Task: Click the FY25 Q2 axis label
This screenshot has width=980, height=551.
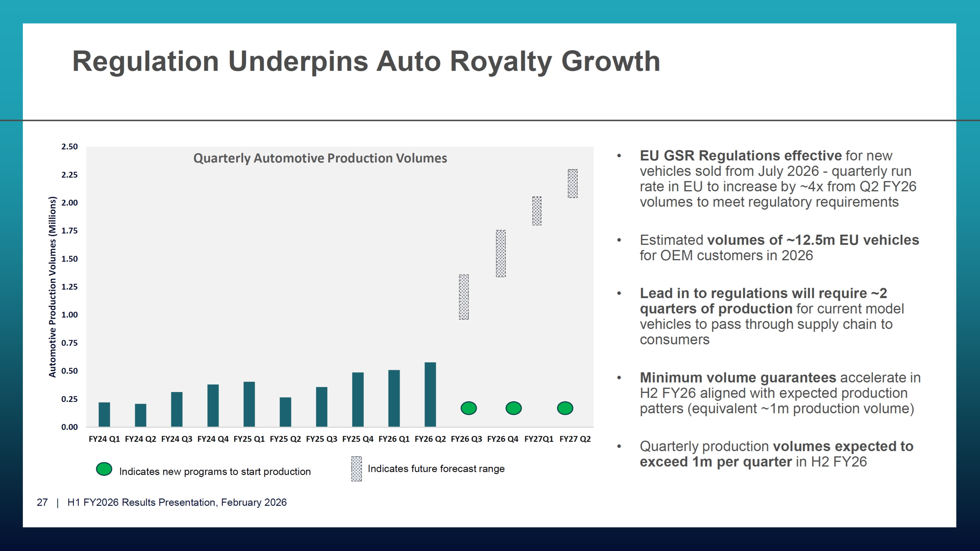Action: pos(285,439)
